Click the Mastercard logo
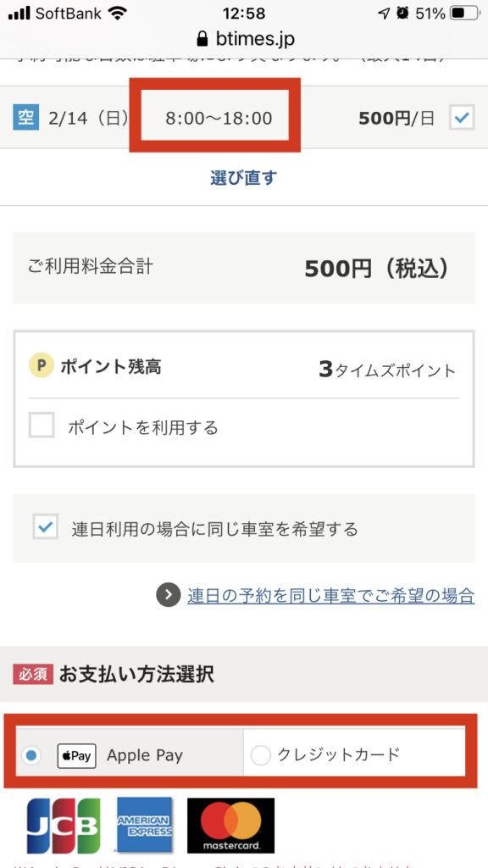Image resolution: width=488 pixels, height=868 pixels. point(230,826)
